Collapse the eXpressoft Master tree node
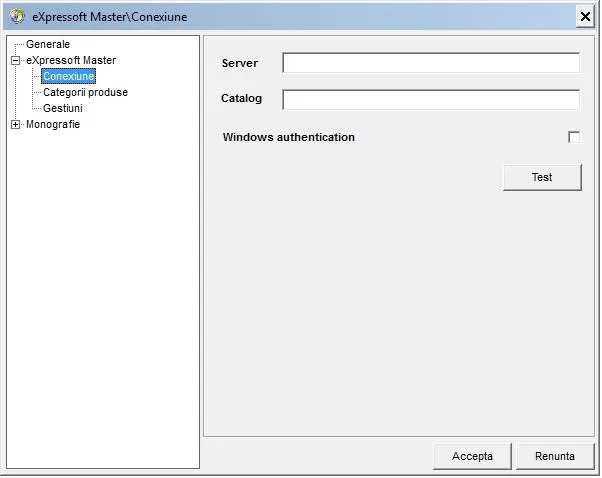The height and width of the screenshot is (478, 602). coord(15,60)
